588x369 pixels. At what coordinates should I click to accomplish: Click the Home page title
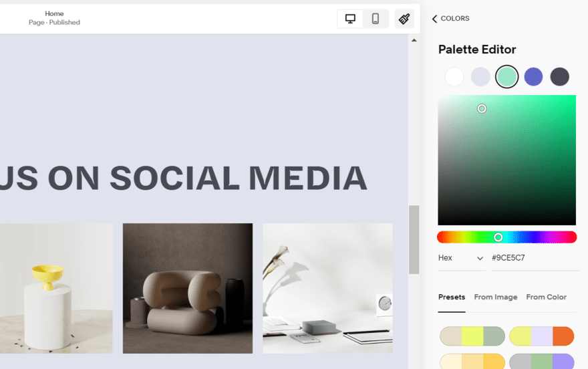[54, 13]
